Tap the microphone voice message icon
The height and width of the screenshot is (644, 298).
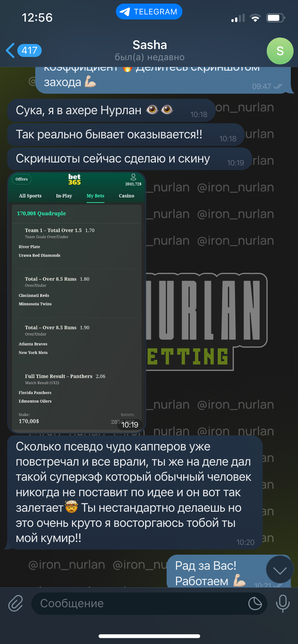coord(283,603)
